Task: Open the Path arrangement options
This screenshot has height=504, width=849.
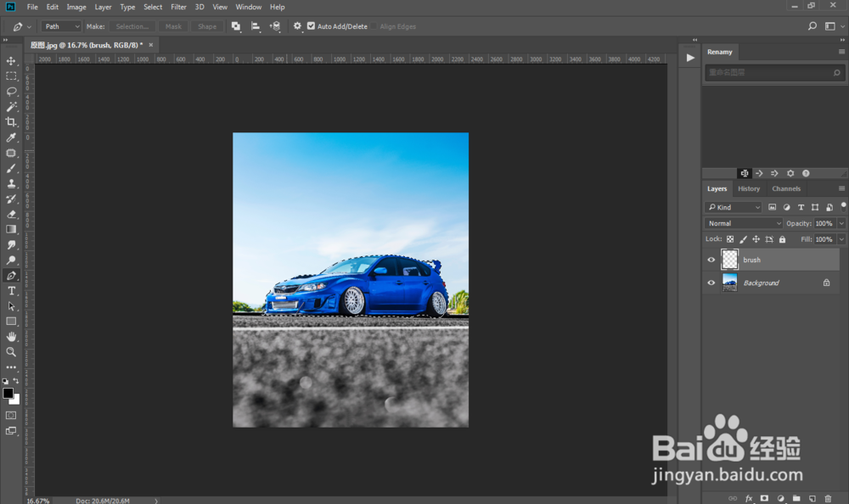Action: click(275, 26)
